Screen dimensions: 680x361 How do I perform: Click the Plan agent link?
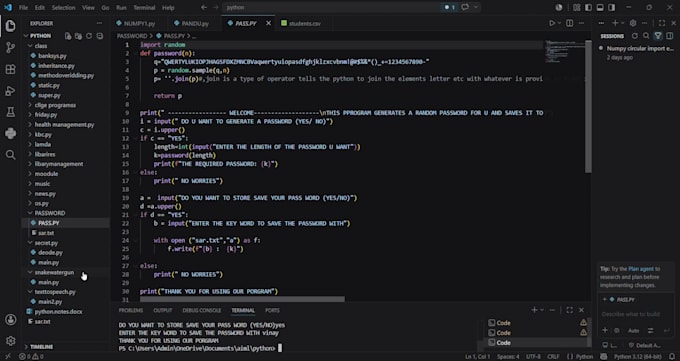[641, 269]
